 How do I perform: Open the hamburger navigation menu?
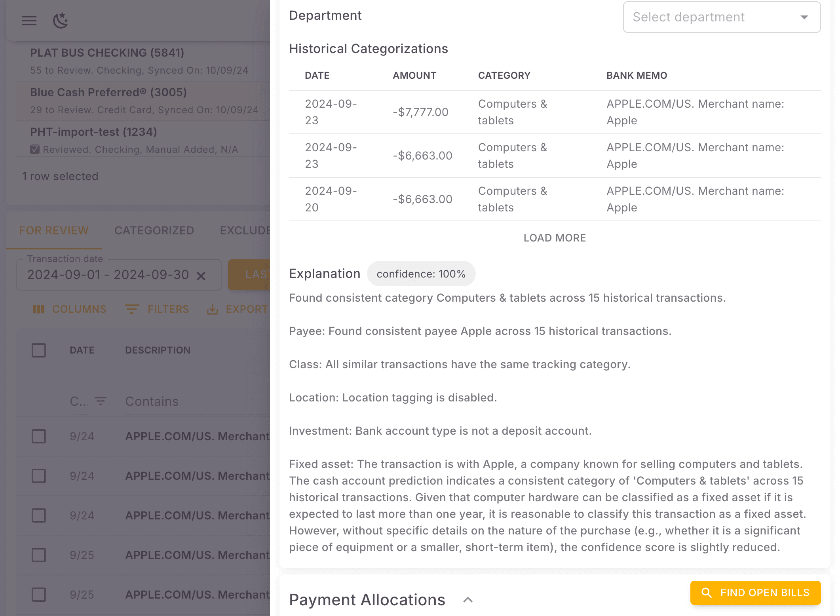(x=29, y=21)
